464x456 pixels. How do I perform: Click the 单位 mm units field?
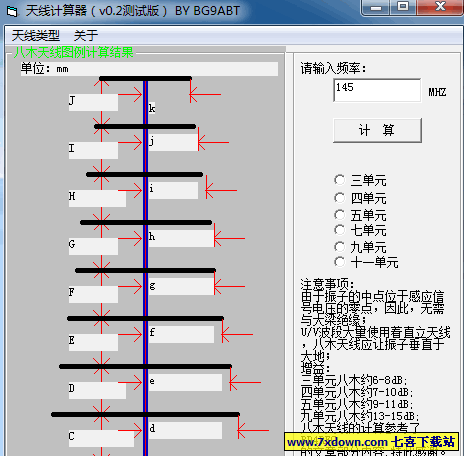tap(149, 69)
